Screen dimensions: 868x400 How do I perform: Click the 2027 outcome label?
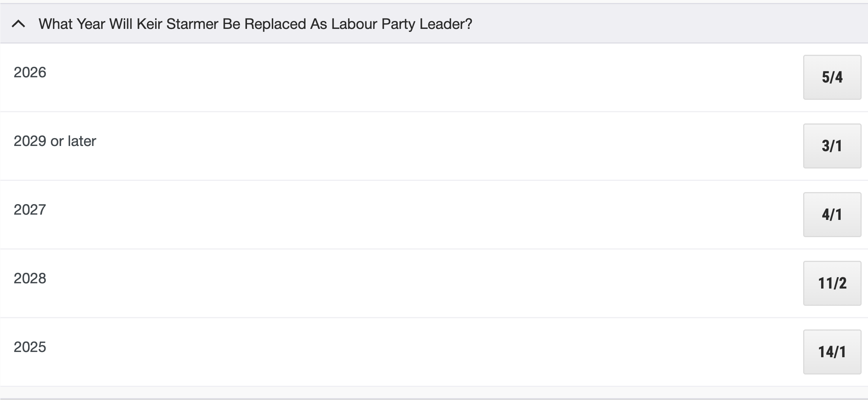[x=30, y=210]
